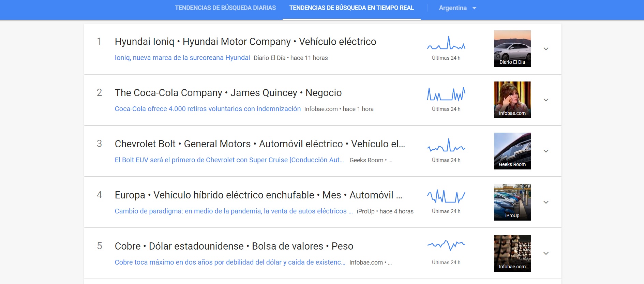Screen dimensions: 644x284
Task: Click the sparkline chart for Hyundai Ioniq
Action: pyautogui.click(x=446, y=43)
